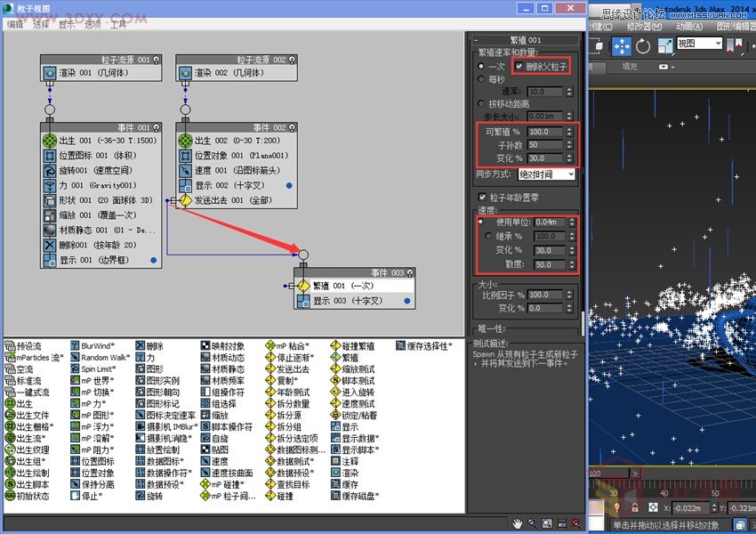
Task: Open the 动画(A) menu in the main menu bar
Action: point(689,25)
